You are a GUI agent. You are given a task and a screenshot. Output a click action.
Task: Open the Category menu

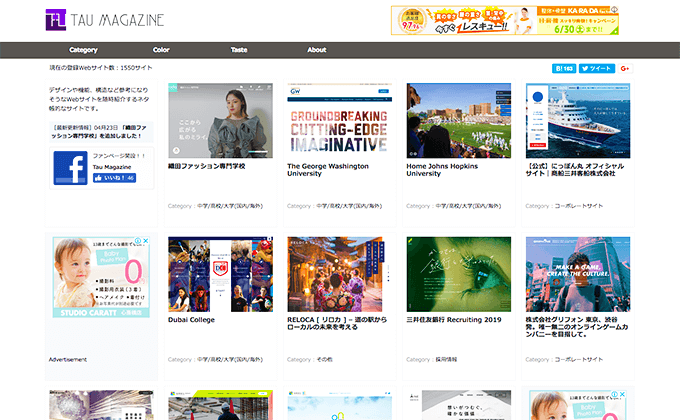click(83, 50)
